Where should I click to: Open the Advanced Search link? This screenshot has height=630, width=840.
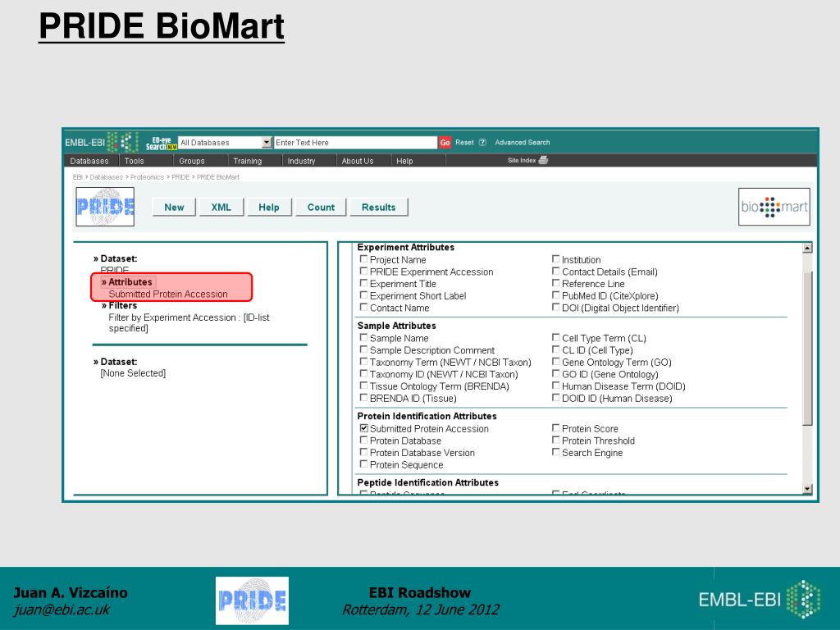523,143
